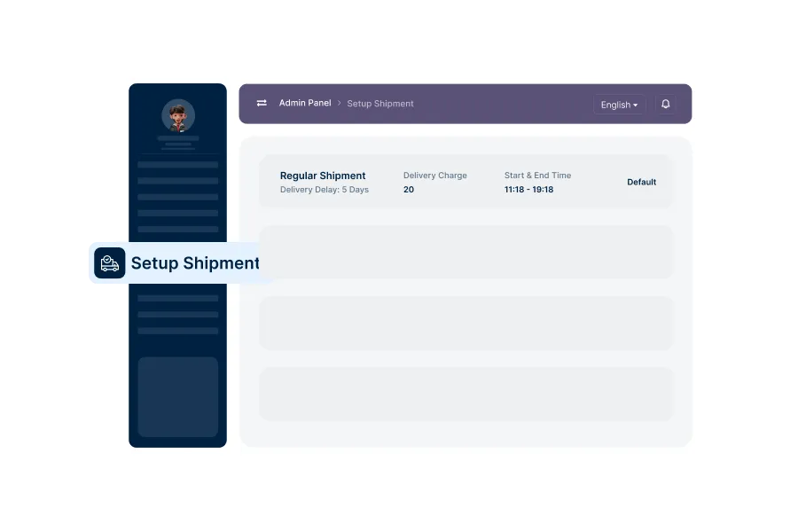The image size is (798, 532).
Task: Select the bottom empty shipment row
Action: coord(465,394)
